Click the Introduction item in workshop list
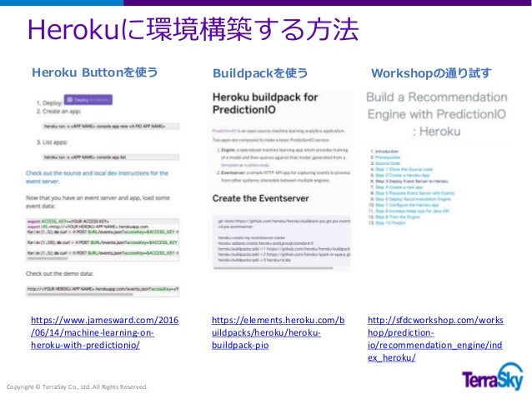 (x=387, y=152)
